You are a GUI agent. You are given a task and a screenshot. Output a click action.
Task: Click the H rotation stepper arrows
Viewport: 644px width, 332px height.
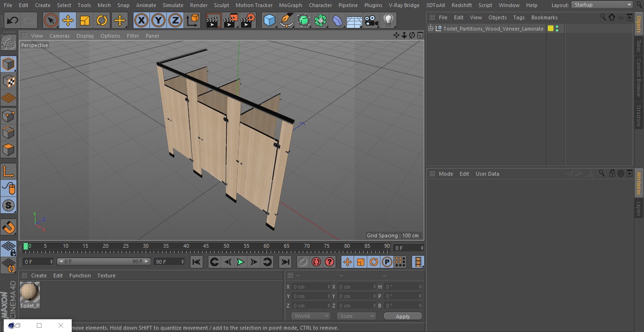[421, 287]
